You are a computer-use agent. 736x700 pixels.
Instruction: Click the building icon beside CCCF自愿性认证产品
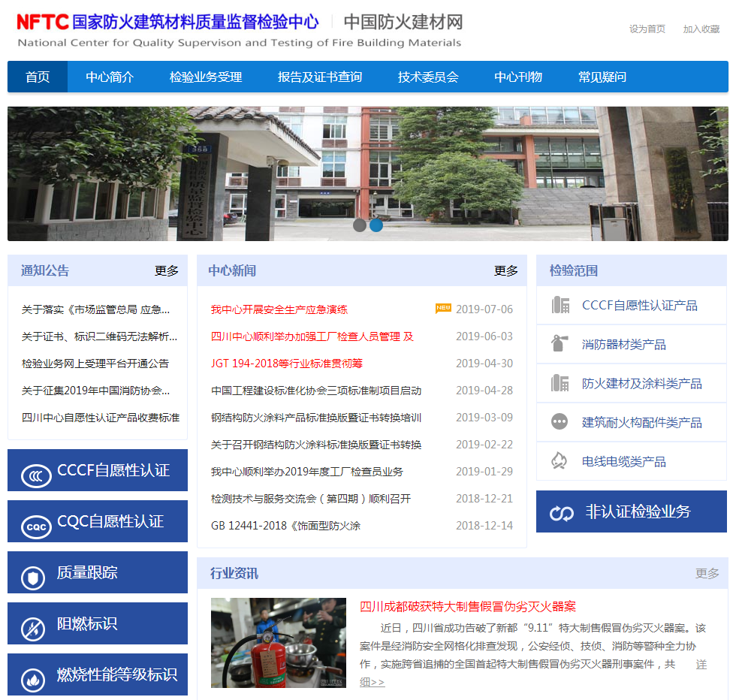pos(560,305)
